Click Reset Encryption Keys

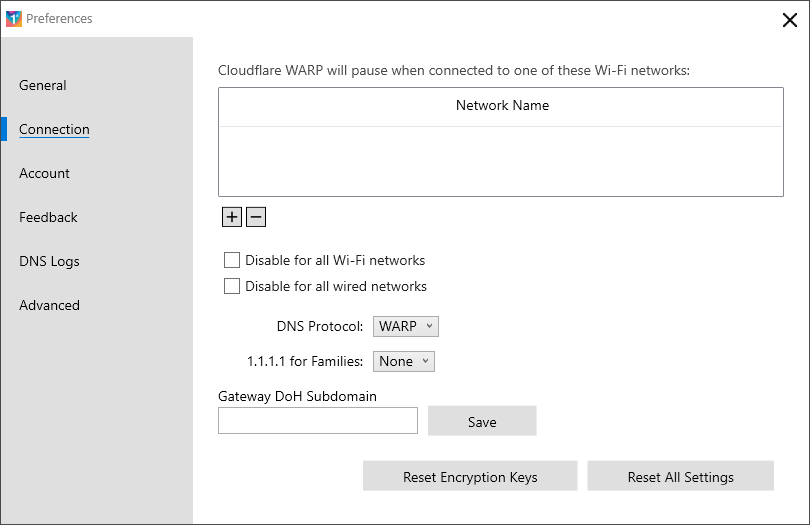click(470, 476)
